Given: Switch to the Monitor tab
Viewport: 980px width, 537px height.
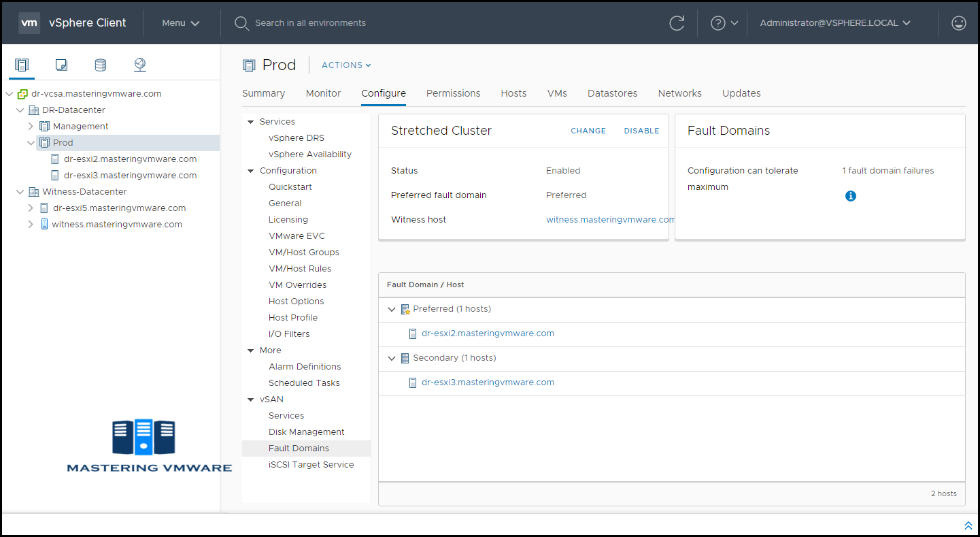Looking at the screenshot, I should click(323, 93).
